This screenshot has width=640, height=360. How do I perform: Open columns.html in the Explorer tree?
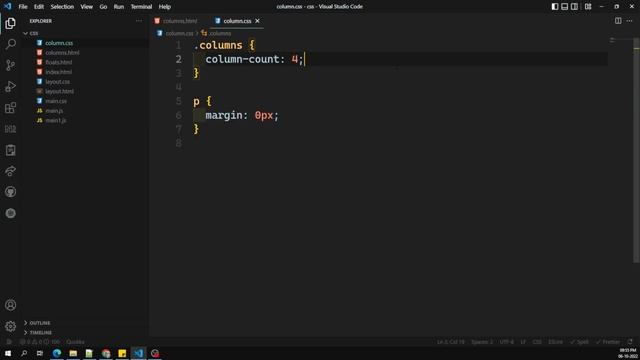tap(62, 53)
